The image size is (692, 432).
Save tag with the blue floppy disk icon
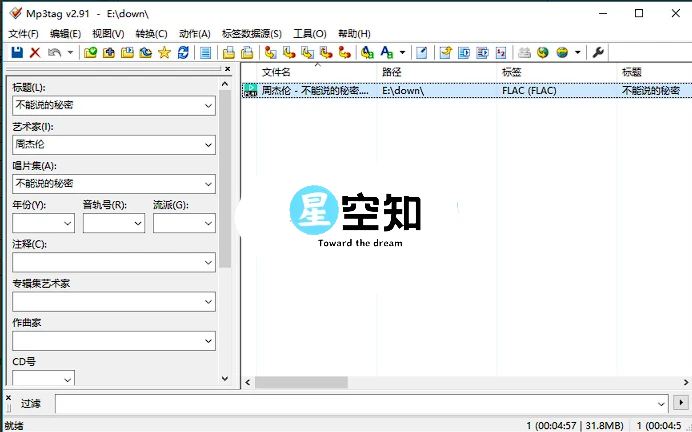coord(17,53)
